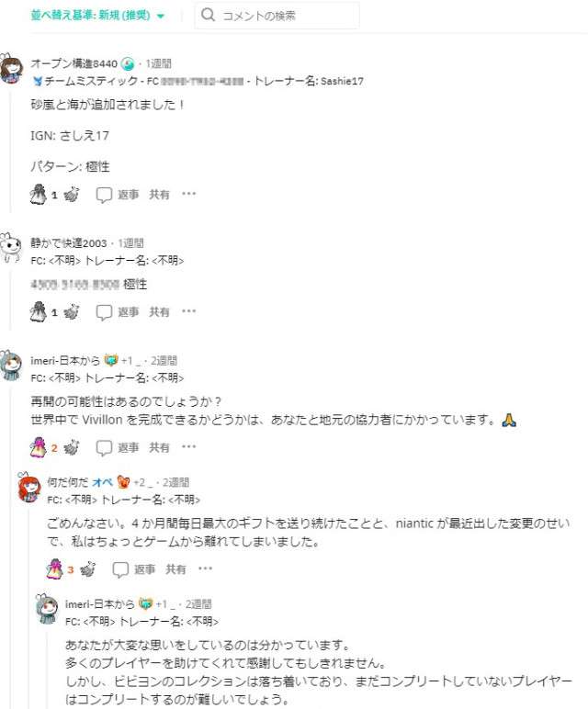Open more options on オープン構造8440 comment
The height and width of the screenshot is (709, 588).
tap(188, 194)
